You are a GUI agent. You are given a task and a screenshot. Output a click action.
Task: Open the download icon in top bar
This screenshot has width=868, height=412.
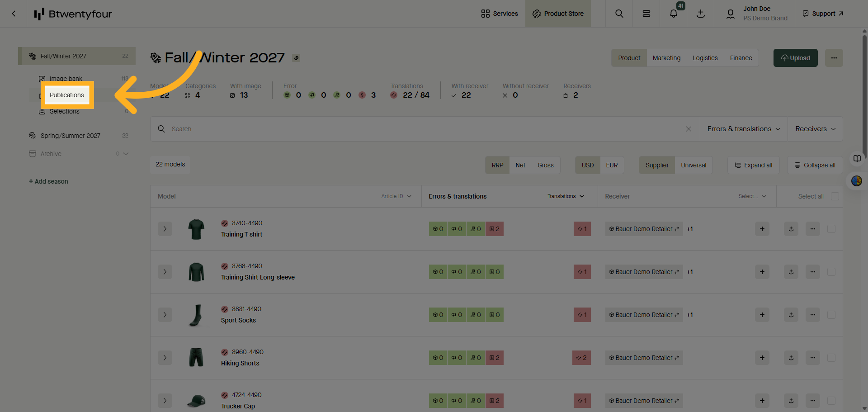point(700,14)
